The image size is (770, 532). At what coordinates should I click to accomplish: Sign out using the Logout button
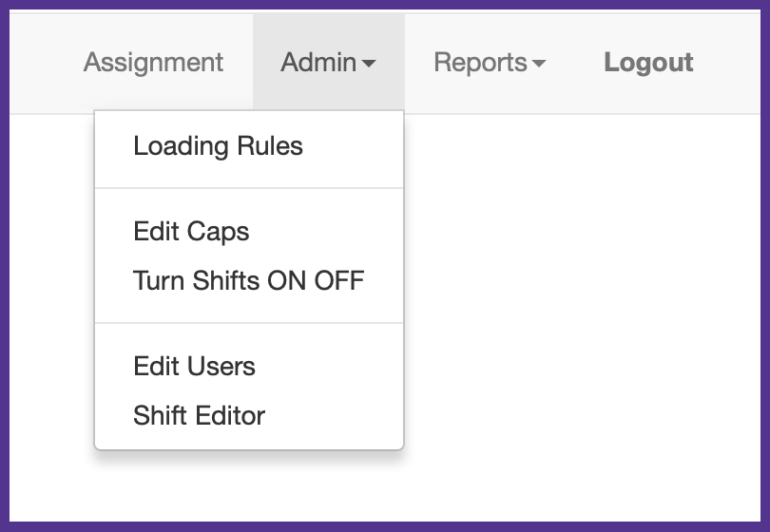point(648,63)
